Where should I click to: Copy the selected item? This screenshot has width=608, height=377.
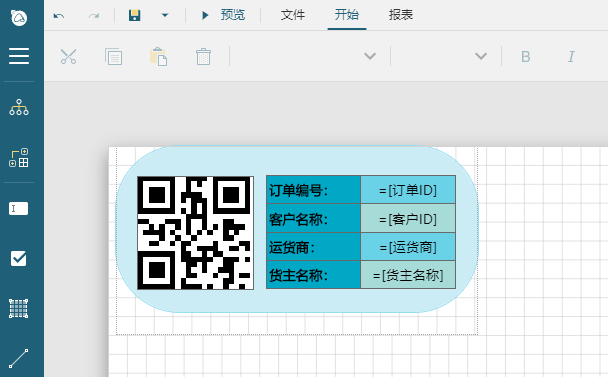click(114, 56)
